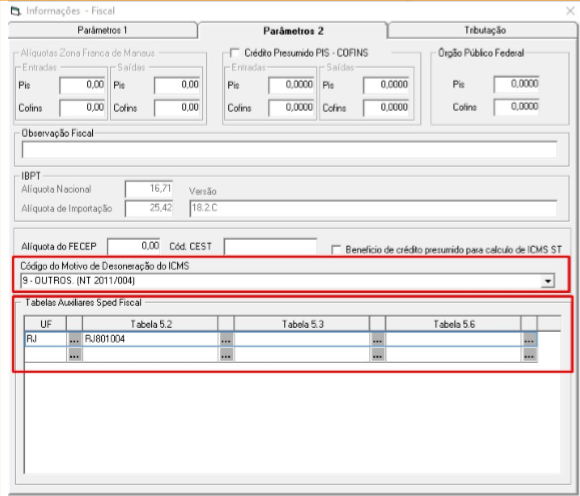Screen dimensions: 580x496
Task: Close the Informações - Fiscal window
Action: 570,11
